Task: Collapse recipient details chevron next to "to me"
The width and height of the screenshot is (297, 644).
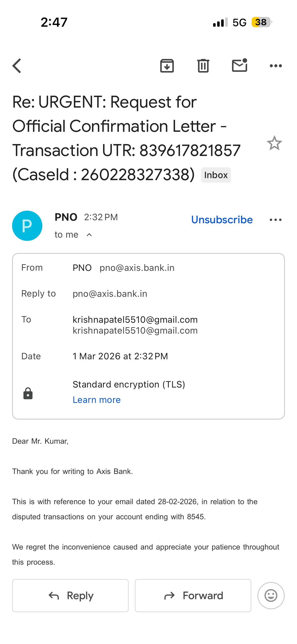Action: 89,235
